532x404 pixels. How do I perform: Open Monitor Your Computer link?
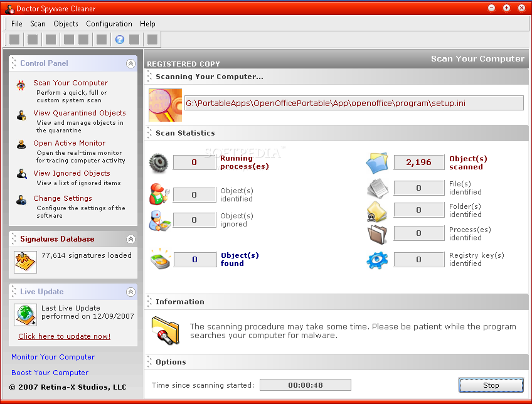coord(53,357)
